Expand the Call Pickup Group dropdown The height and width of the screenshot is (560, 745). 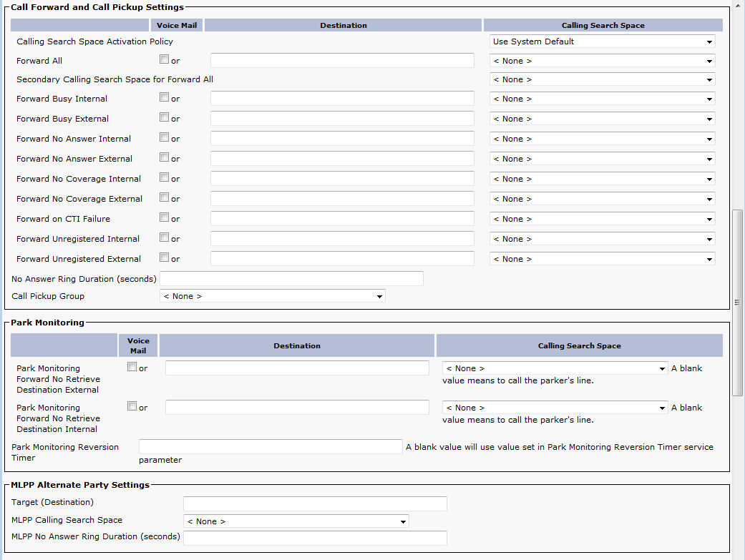[272, 296]
